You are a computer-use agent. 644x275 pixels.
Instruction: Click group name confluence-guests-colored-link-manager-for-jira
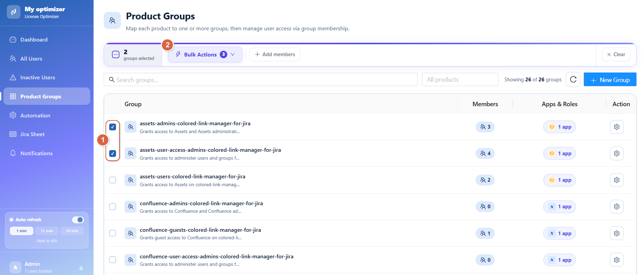pos(200,230)
